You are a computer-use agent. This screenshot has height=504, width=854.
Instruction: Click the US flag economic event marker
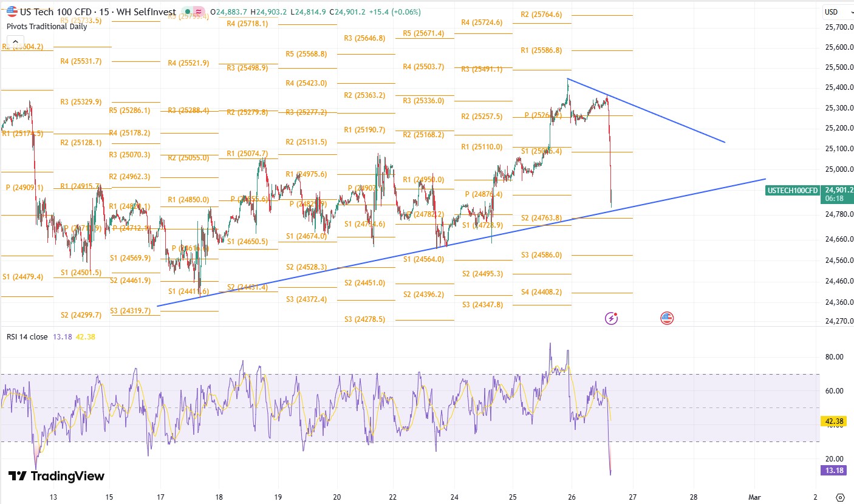tap(667, 318)
